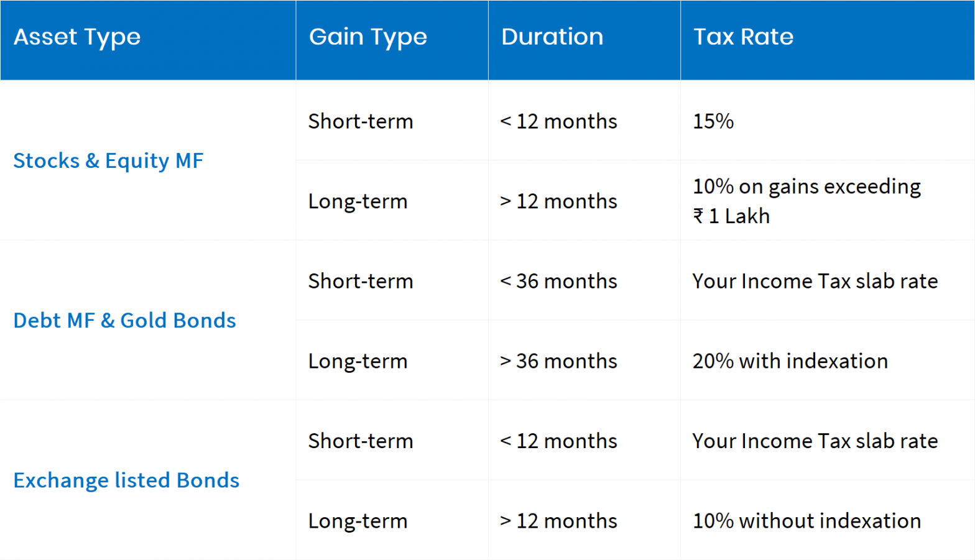Click the < 36 months duration cell
Screen dimensions: 975x560
tap(558, 281)
